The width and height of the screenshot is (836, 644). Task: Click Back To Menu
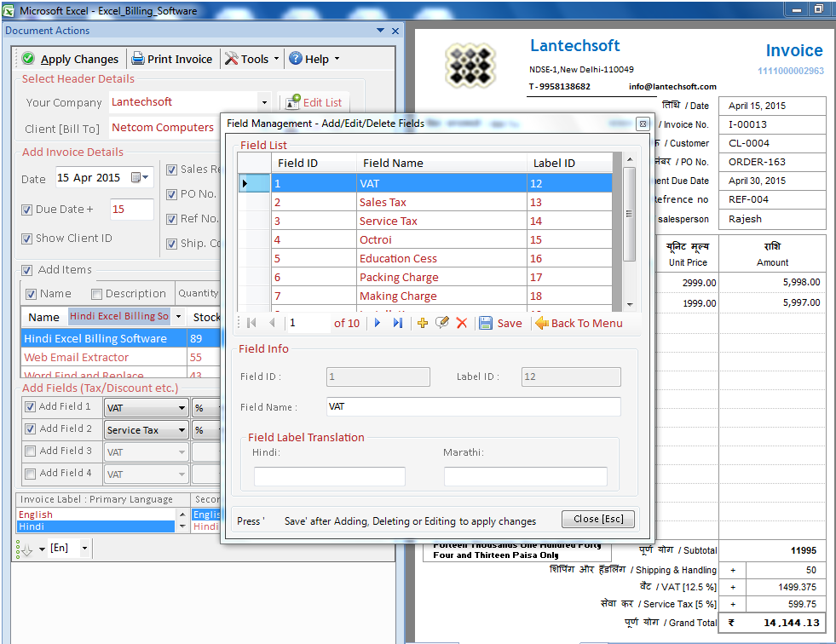point(579,323)
